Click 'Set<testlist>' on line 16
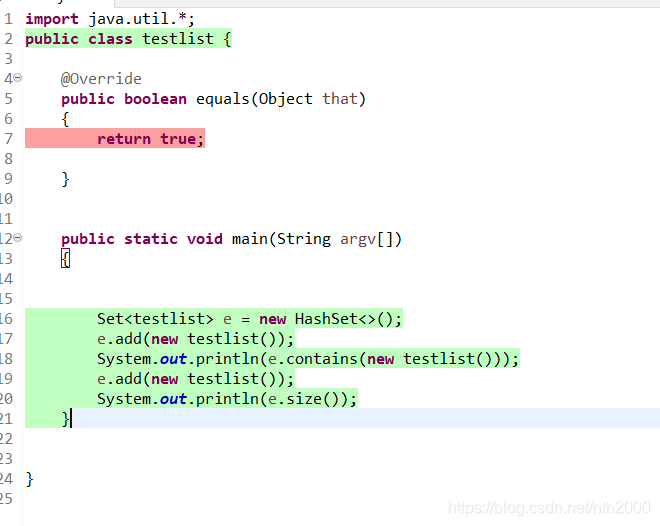The image size is (660, 526). (x=155, y=319)
